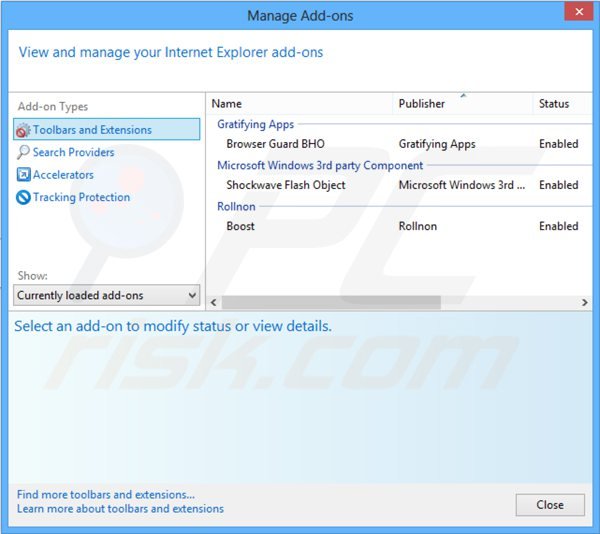The height and width of the screenshot is (534, 600).
Task: Click the Accelerators arrow icon
Action: [23, 174]
